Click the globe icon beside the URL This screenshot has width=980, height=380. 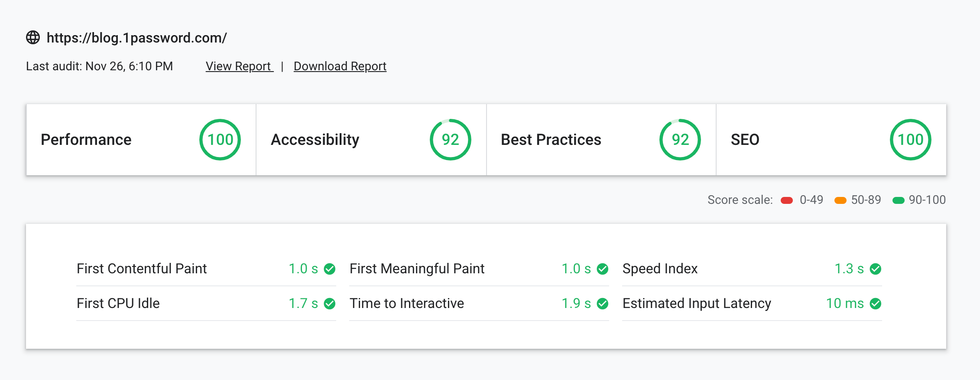pyautogui.click(x=33, y=38)
